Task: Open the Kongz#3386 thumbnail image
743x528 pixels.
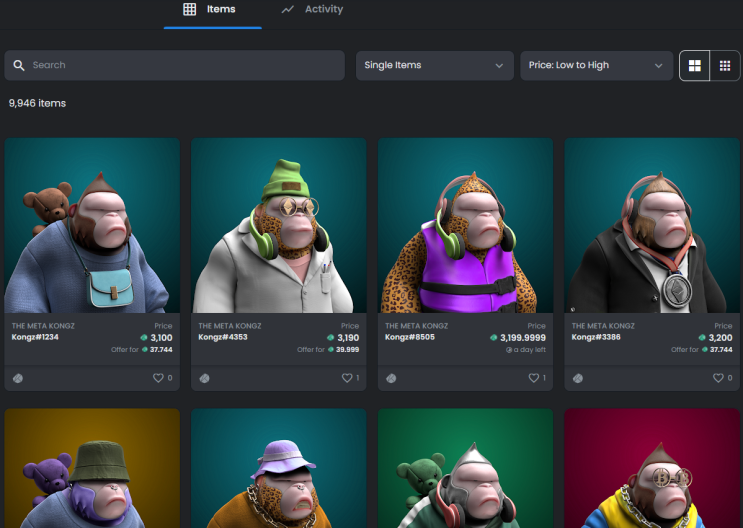Action: click(x=652, y=225)
